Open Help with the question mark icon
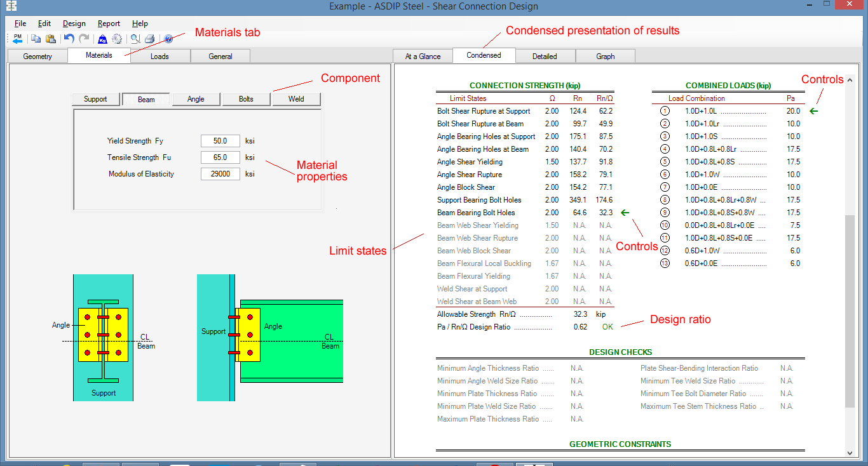Image resolution: width=868 pixels, height=466 pixels. 166,39
